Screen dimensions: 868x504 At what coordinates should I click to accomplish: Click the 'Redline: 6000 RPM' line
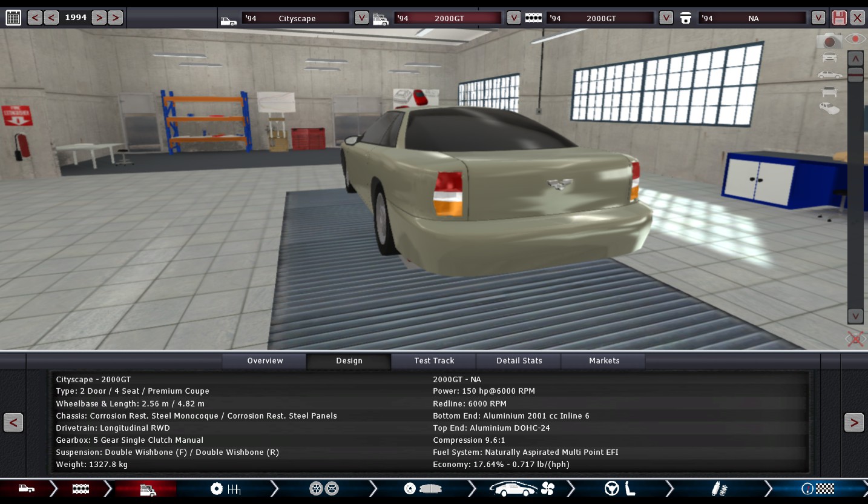pos(470,403)
